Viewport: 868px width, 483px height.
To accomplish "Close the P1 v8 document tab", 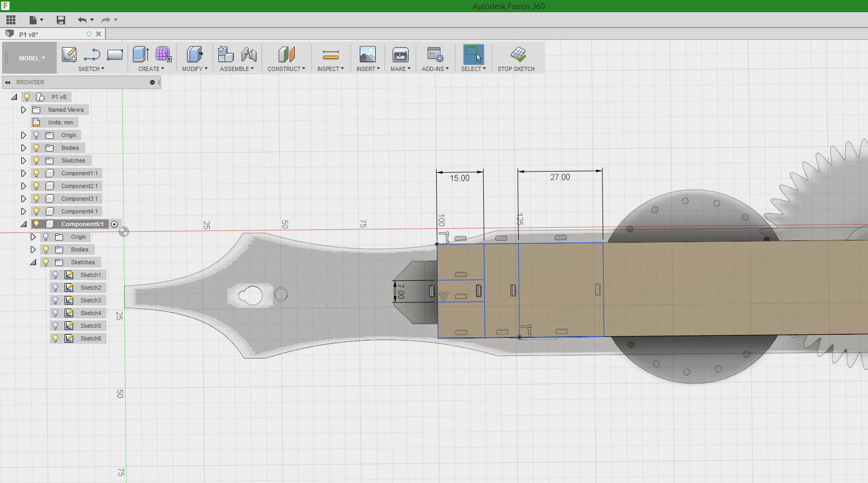I will [x=99, y=34].
